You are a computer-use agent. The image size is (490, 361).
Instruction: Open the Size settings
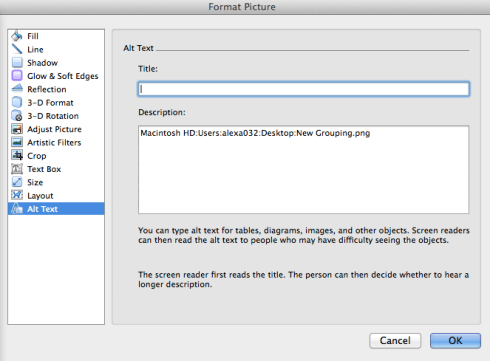pos(56,182)
